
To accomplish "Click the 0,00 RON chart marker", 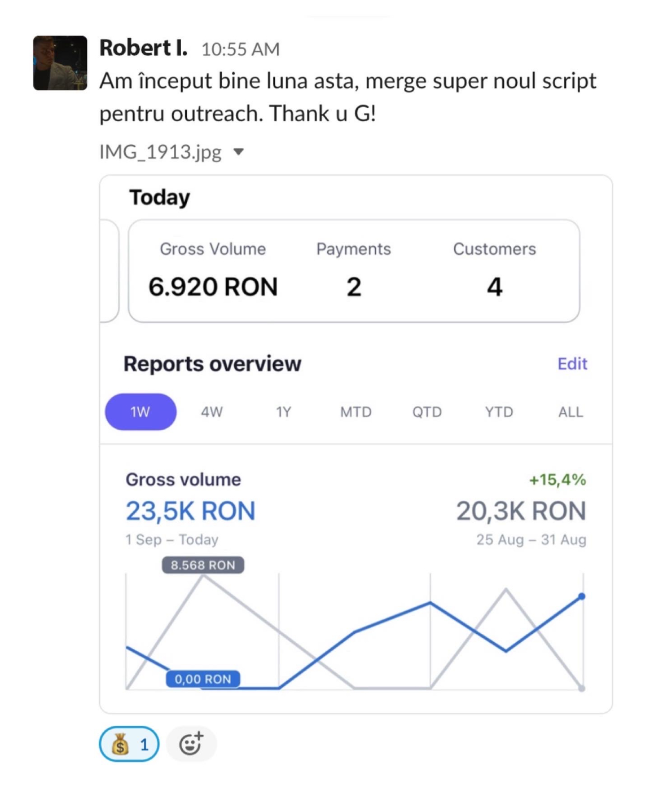I will tap(203, 679).
